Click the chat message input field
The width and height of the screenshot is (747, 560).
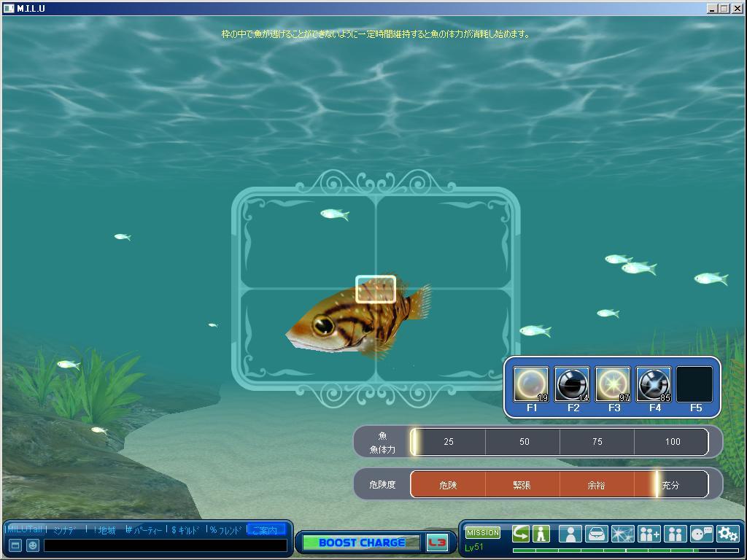pos(165,545)
